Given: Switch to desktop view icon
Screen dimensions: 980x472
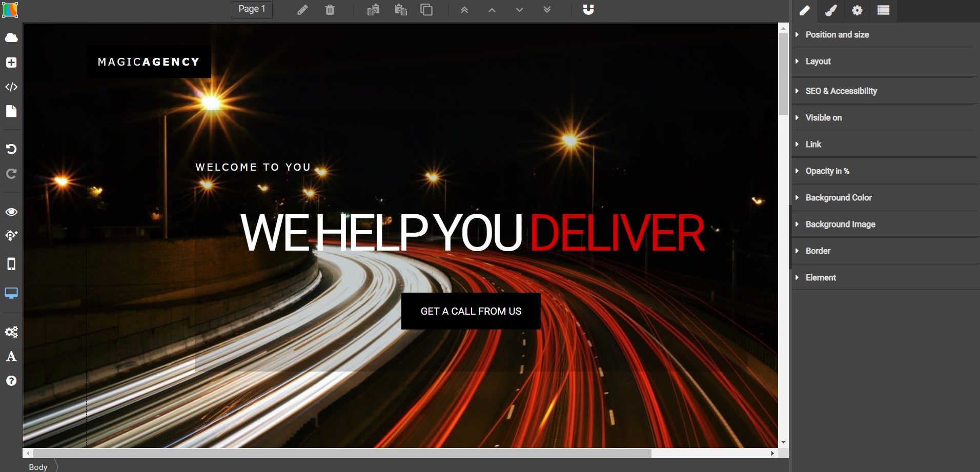Looking at the screenshot, I should pyautogui.click(x=11, y=293).
